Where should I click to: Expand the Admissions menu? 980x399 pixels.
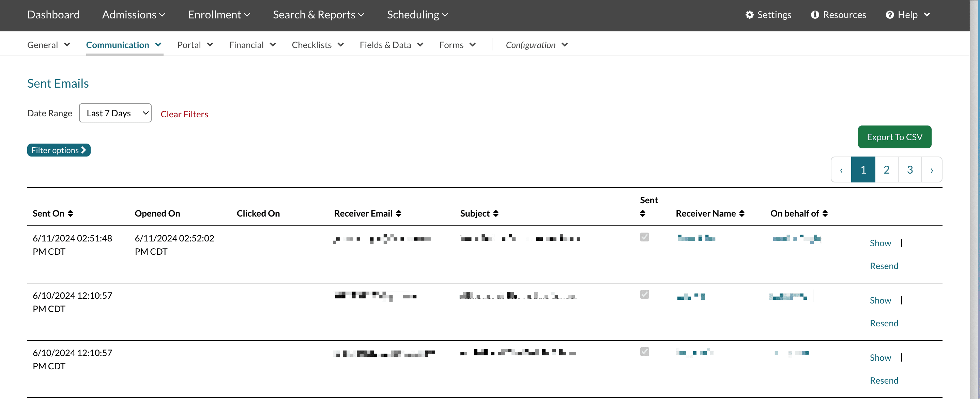(x=134, y=14)
